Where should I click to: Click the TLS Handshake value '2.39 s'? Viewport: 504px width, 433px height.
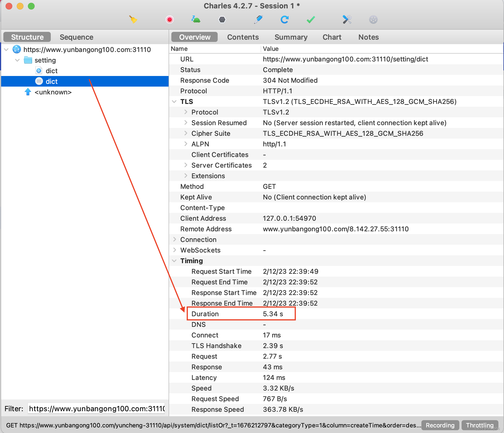point(273,346)
